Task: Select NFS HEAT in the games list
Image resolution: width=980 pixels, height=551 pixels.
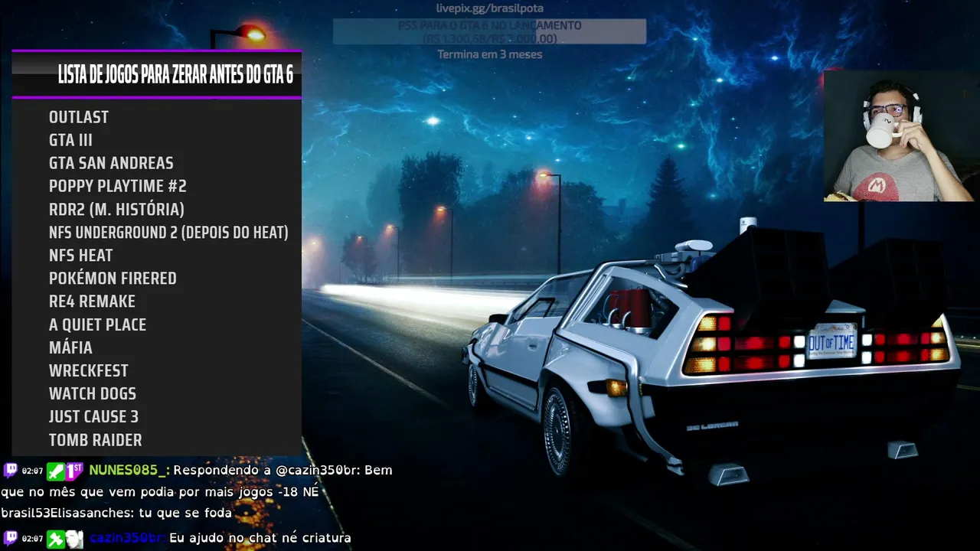Action: click(80, 256)
